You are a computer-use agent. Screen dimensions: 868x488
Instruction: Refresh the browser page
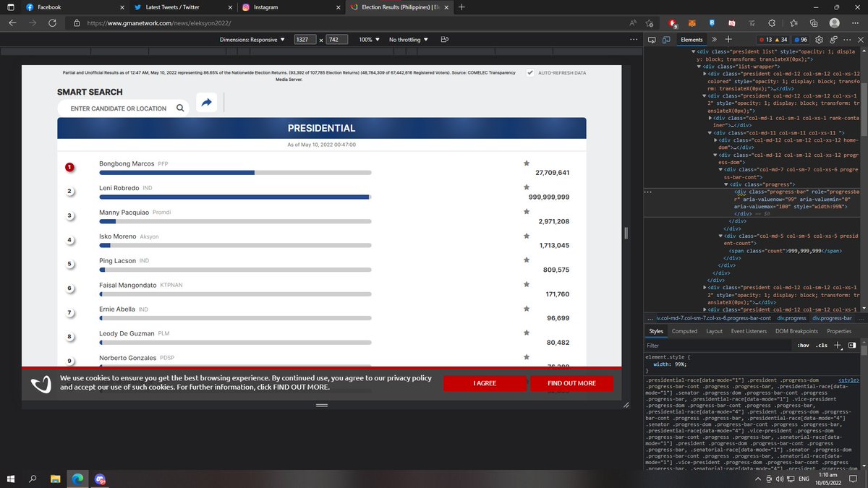tap(53, 23)
